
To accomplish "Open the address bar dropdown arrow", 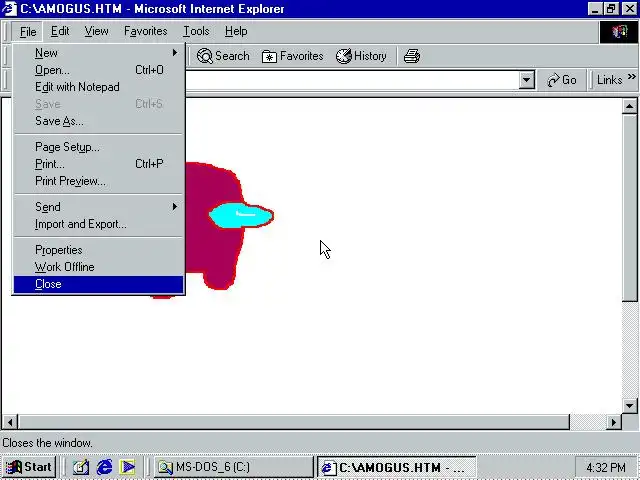I will click(x=527, y=80).
